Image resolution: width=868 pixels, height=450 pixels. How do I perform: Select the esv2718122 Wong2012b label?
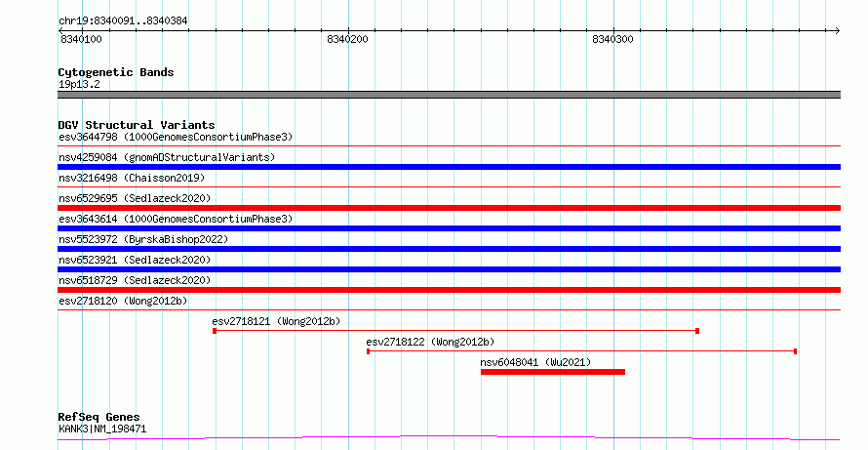pos(430,342)
